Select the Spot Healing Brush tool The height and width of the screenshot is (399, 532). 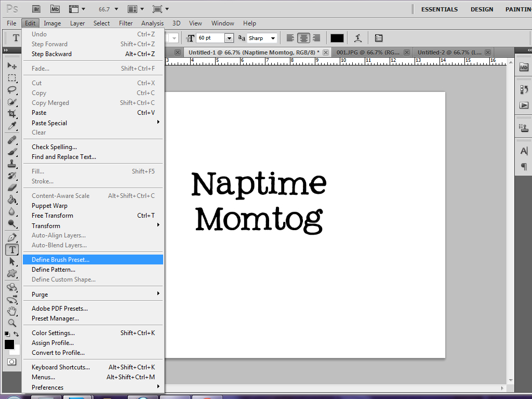12,140
